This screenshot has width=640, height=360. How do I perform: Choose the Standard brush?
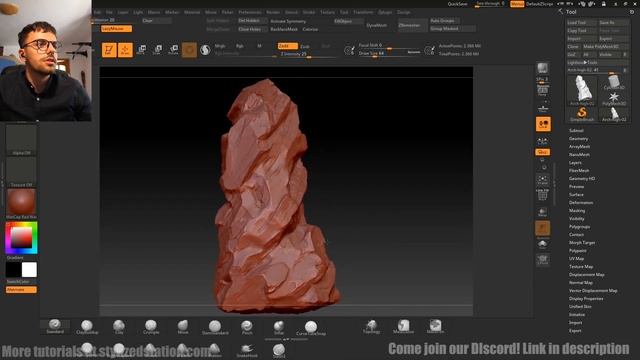click(x=55, y=326)
